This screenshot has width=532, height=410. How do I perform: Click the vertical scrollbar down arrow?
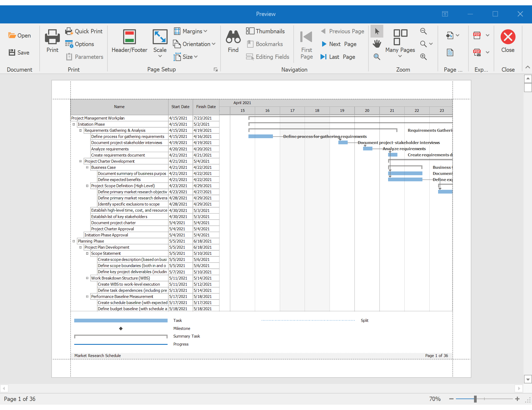pos(528,379)
